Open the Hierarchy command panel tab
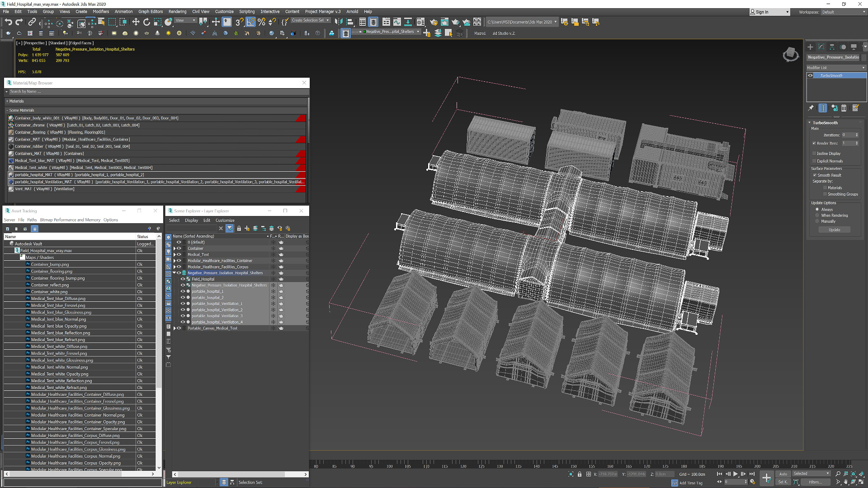Viewport: 868px width, 488px height. 832,47
